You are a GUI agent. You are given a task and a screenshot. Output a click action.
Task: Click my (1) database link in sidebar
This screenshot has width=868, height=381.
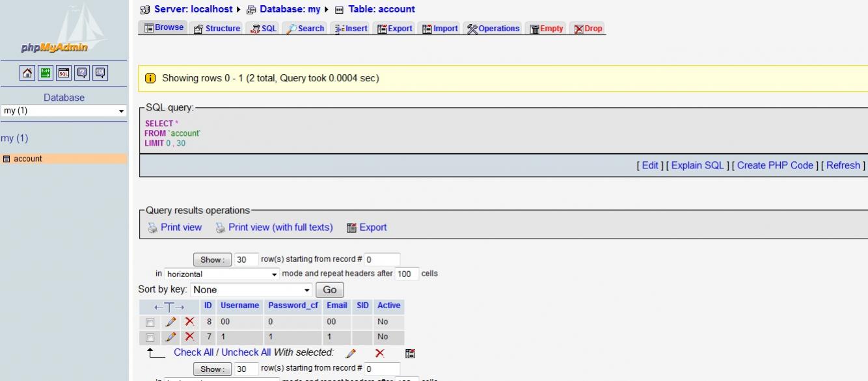(x=14, y=138)
